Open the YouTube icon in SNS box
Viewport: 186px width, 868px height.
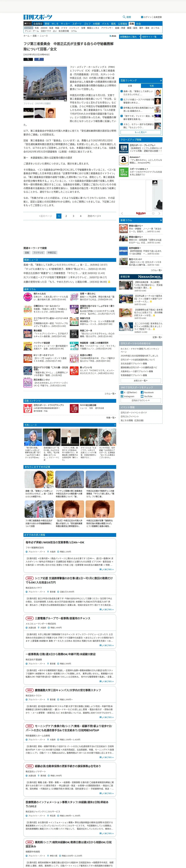(x=142, y=396)
